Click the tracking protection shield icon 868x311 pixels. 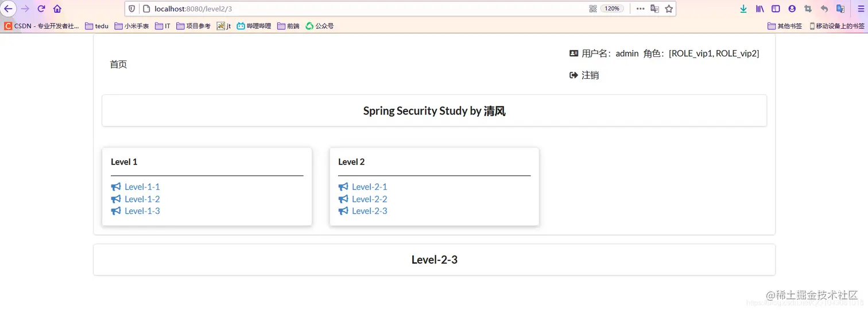pyautogui.click(x=132, y=9)
